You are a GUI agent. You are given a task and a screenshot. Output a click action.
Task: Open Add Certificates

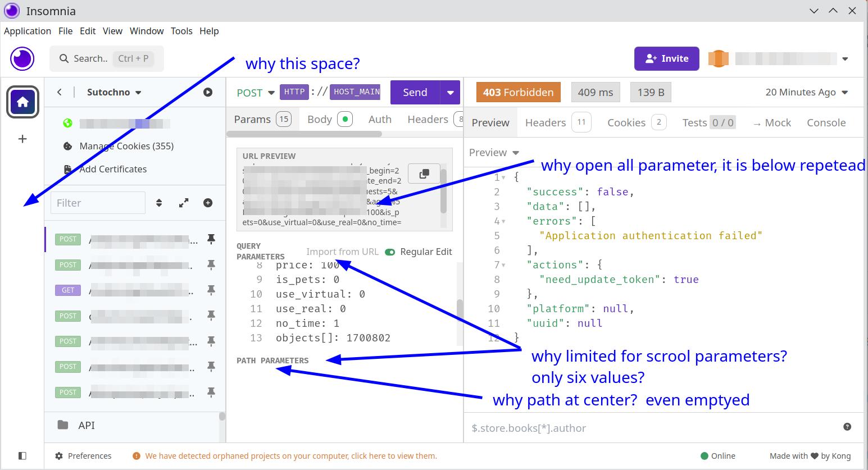113,169
